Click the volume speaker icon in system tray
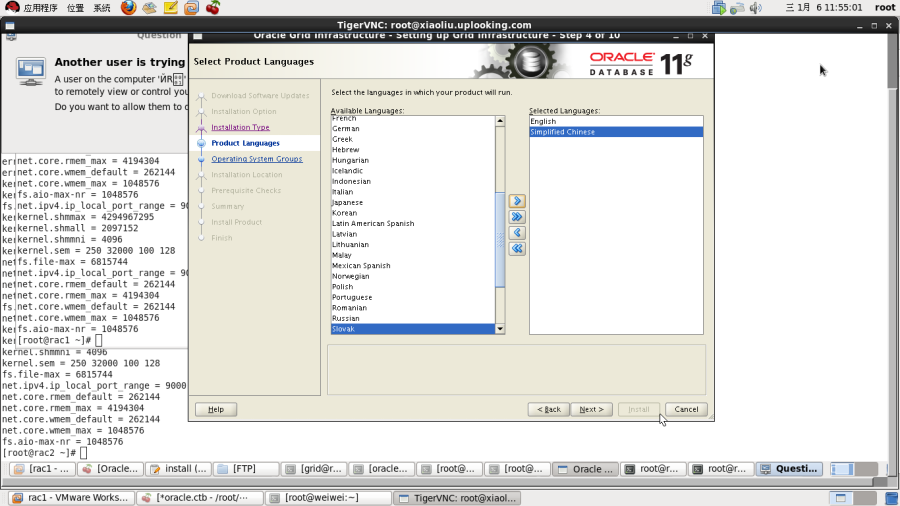 coord(755,7)
